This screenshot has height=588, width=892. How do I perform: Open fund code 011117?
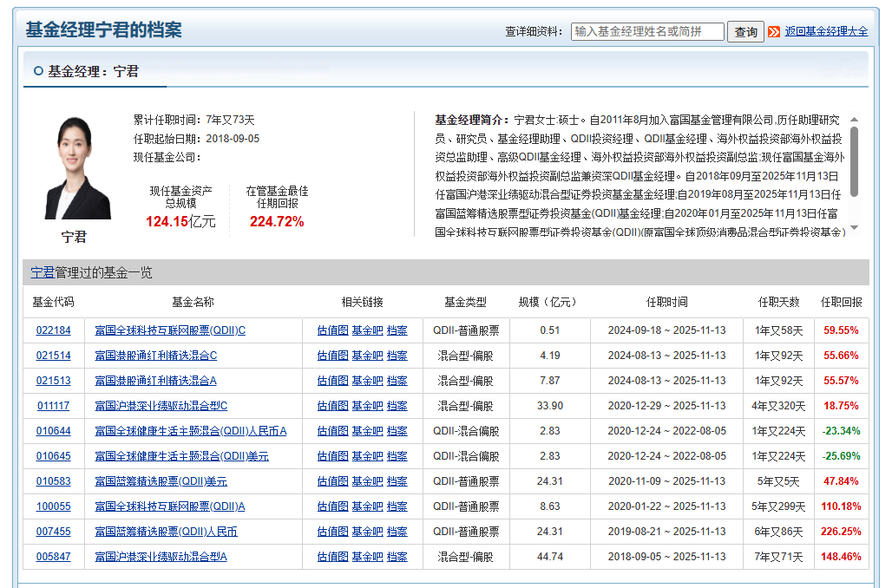pyautogui.click(x=54, y=406)
